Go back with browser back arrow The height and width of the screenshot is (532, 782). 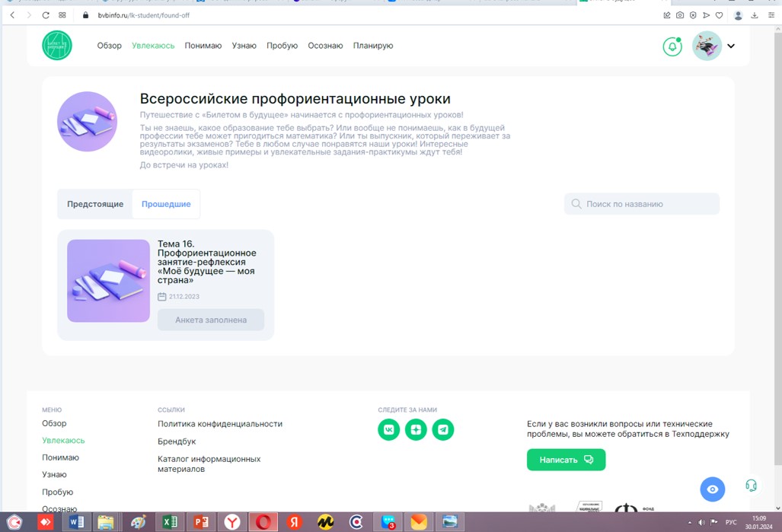tap(12, 15)
